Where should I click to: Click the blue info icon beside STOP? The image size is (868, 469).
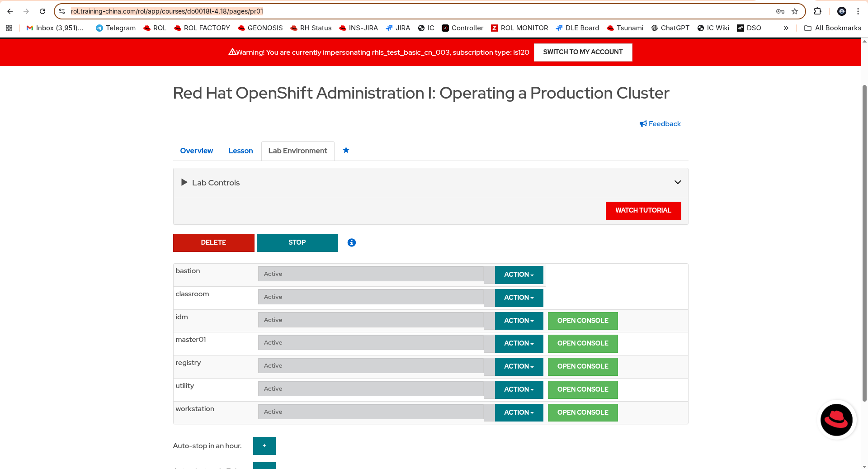click(x=351, y=243)
